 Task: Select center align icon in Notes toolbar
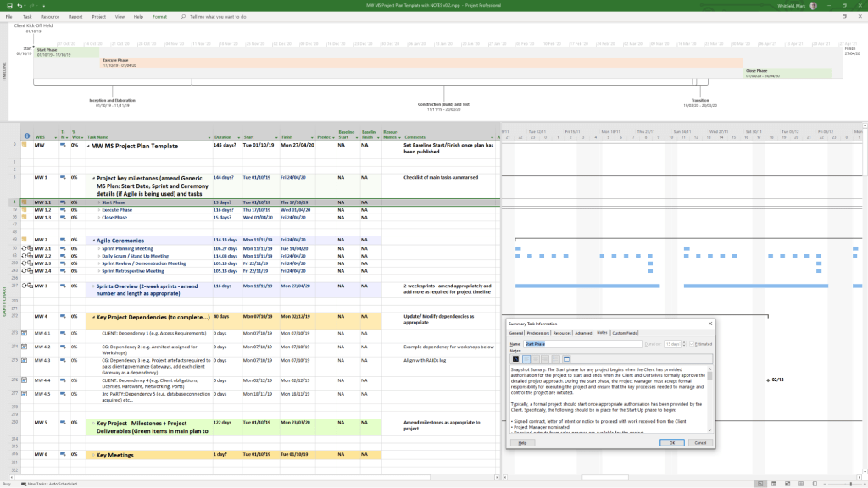coord(536,360)
